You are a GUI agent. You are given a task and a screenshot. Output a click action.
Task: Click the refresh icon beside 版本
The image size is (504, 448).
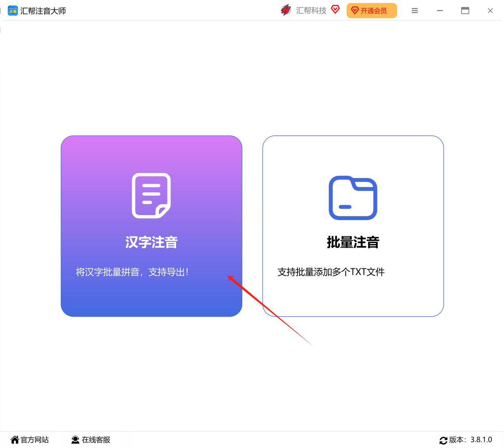pyautogui.click(x=444, y=441)
